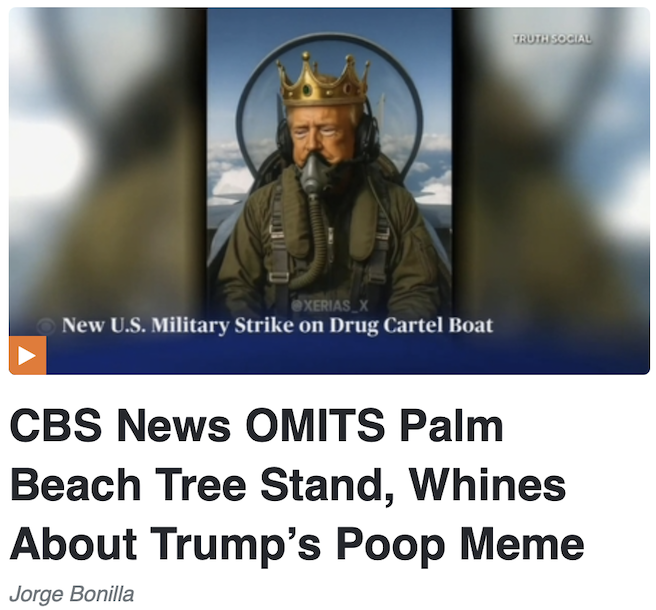Click the dark blue banner beside play button
This screenshot has height=610, width=656.
coord(348,356)
